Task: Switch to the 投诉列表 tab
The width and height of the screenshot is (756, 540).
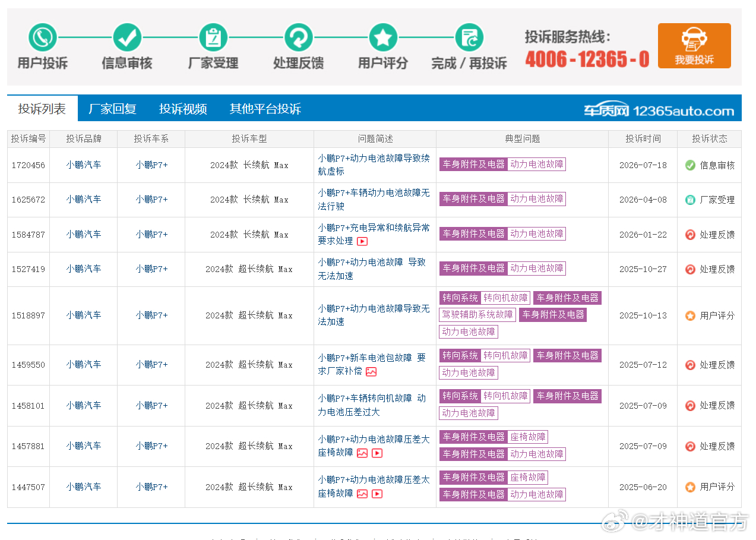Action: (42, 109)
